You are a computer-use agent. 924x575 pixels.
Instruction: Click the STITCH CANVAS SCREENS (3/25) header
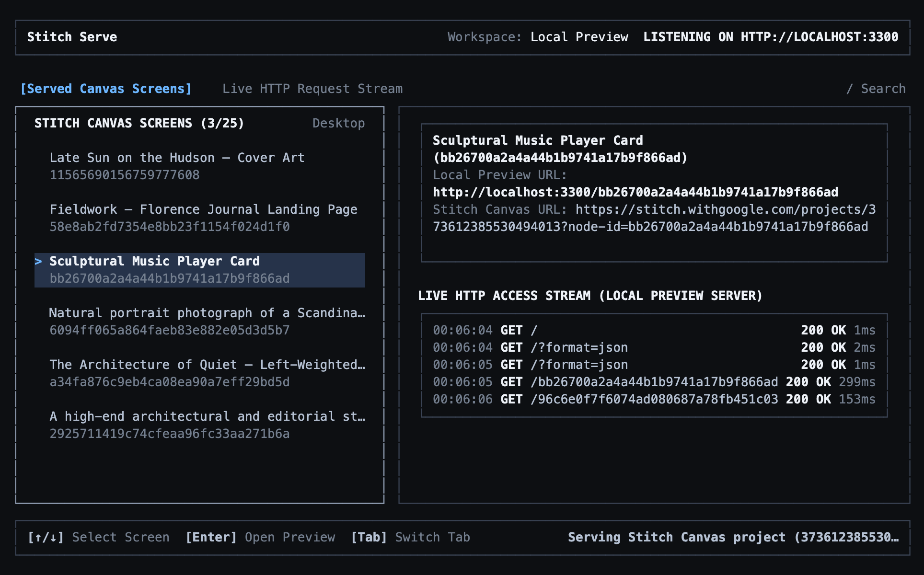[x=139, y=123]
